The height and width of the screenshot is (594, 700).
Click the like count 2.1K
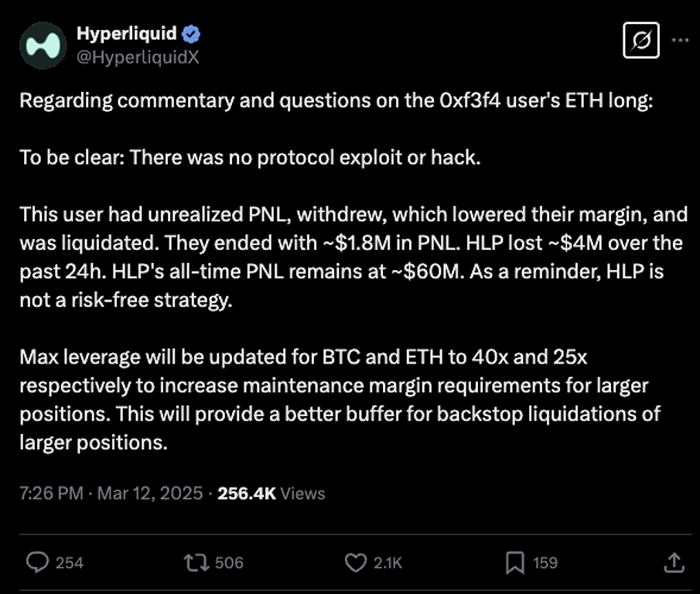(x=388, y=563)
